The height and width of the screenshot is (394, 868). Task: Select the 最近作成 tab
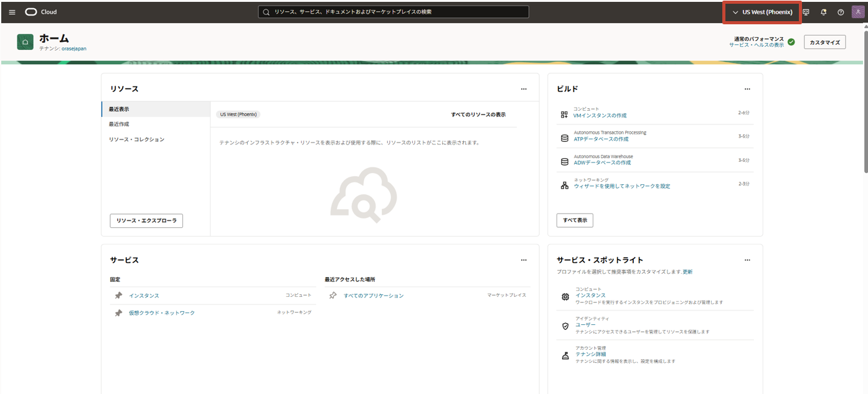[156, 124]
